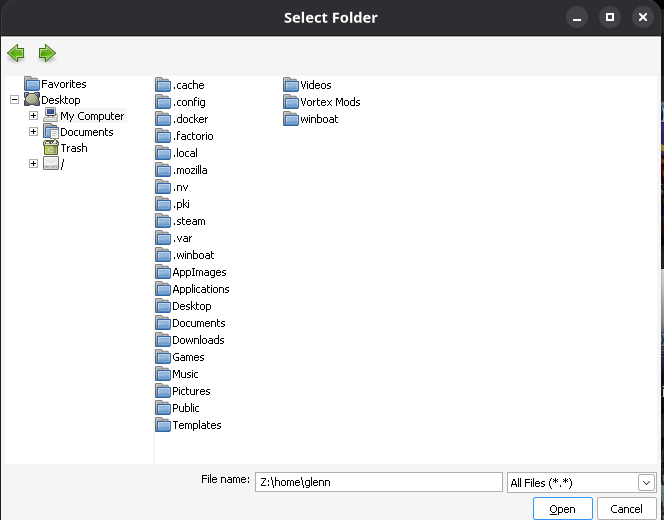Open the All Files type dropdown

645,483
